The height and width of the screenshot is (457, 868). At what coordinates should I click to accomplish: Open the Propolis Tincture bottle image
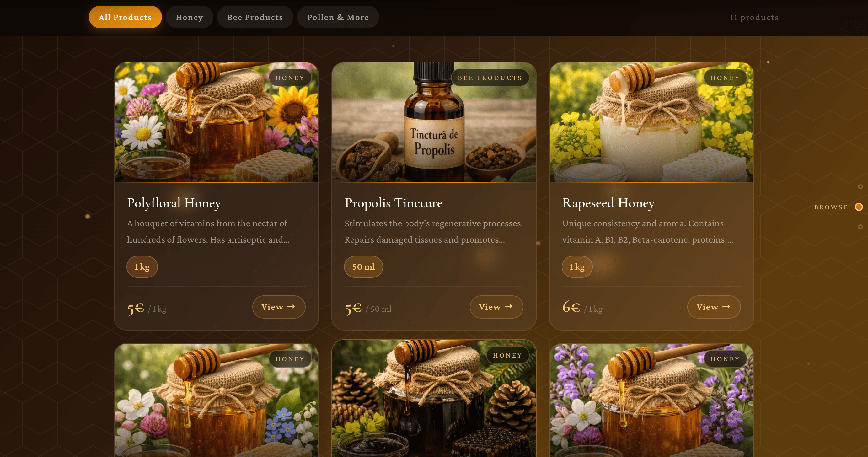(434, 122)
